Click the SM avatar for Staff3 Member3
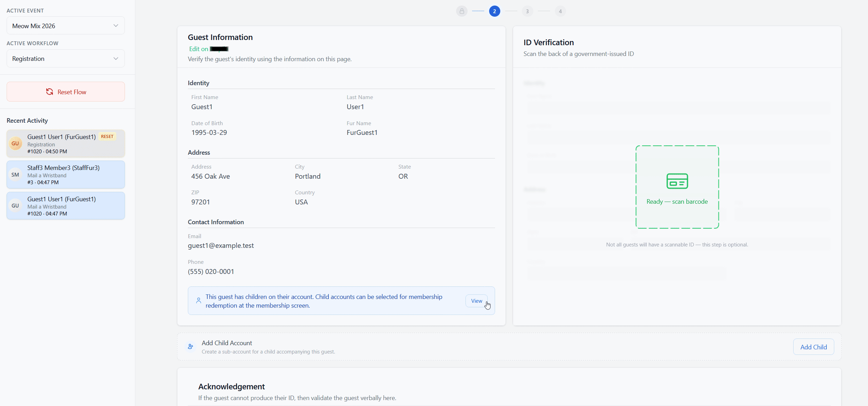This screenshot has width=868, height=406. click(15, 174)
